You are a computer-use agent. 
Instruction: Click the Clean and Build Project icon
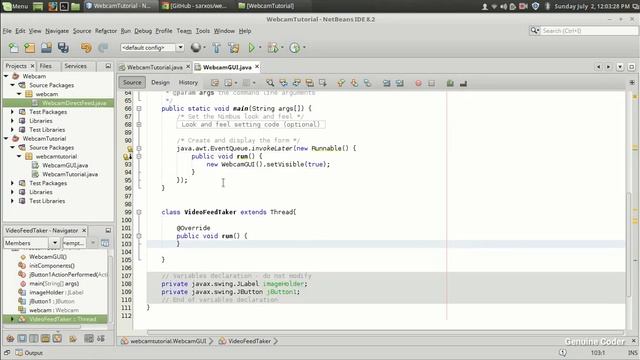pyautogui.click(x=234, y=48)
